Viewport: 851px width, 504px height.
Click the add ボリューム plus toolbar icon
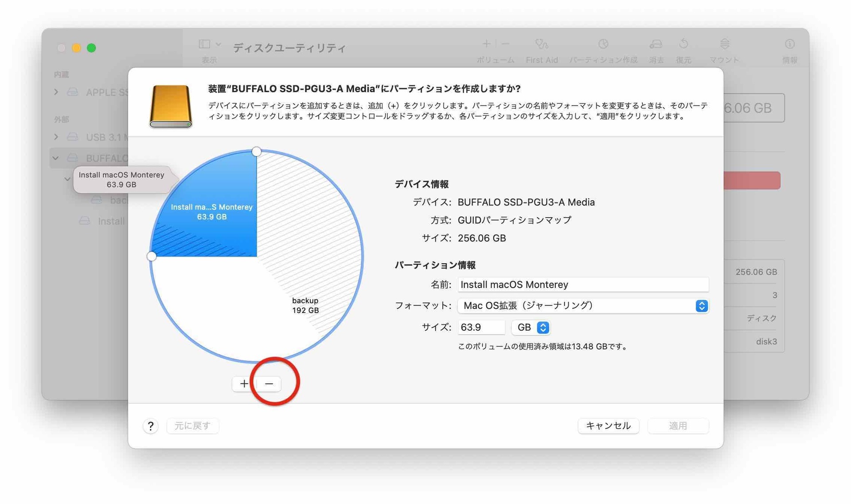(x=486, y=43)
